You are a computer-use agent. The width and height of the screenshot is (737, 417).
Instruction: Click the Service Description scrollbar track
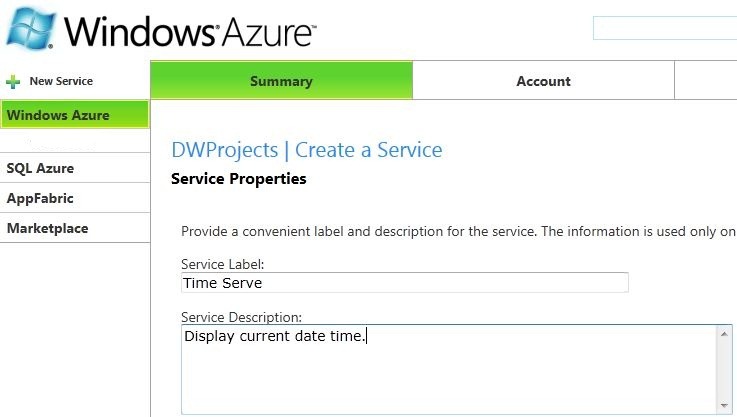coord(724,370)
